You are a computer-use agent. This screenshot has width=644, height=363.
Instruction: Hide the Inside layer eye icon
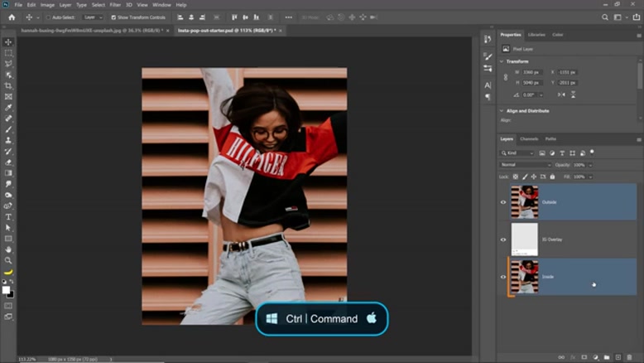coord(503,277)
